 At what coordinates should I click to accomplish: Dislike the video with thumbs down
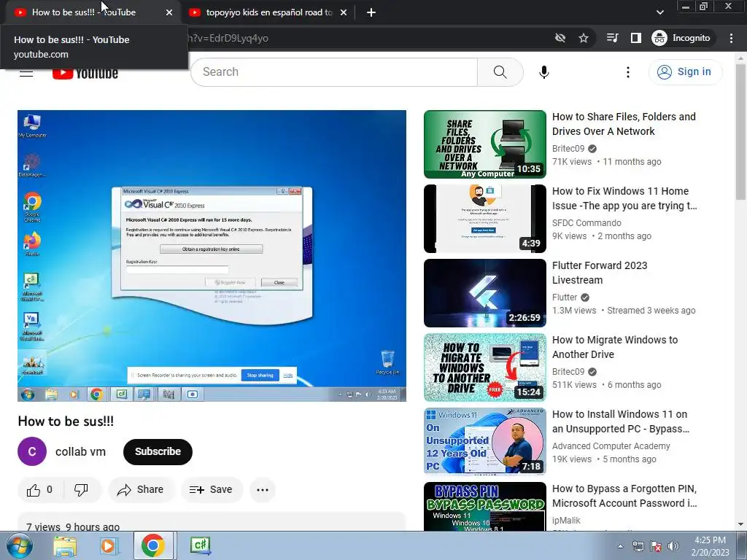81,489
